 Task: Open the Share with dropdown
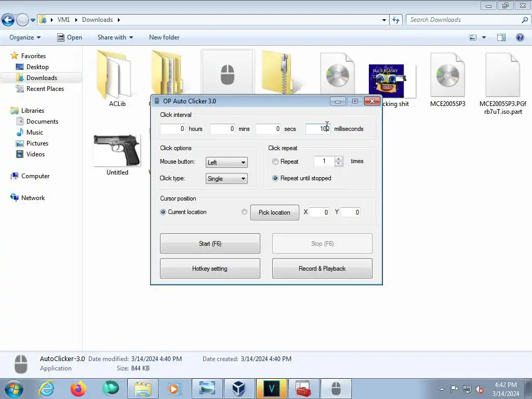click(115, 37)
